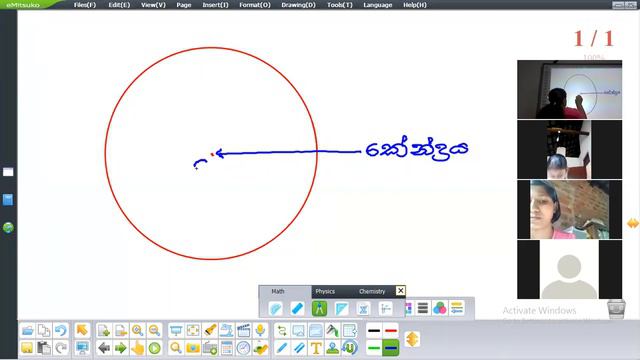Open the line thickness options icon
The height and width of the screenshot is (360, 640).
(x=423, y=308)
